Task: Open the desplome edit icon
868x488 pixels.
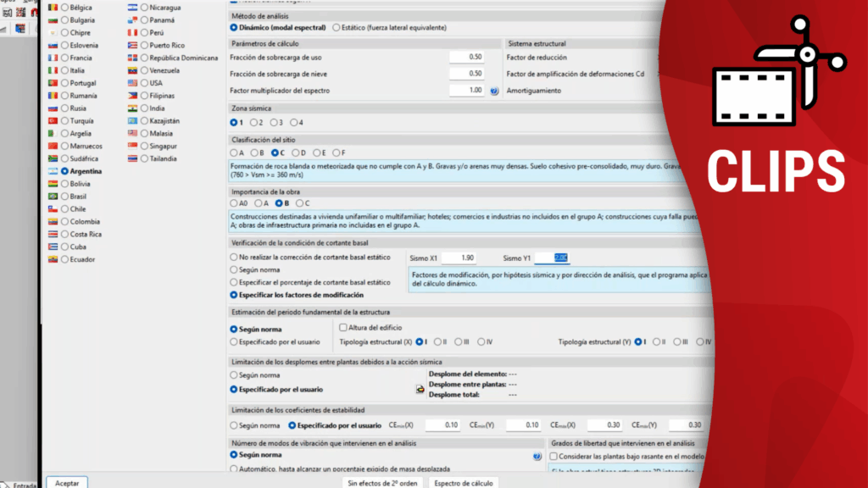Action: 419,389
